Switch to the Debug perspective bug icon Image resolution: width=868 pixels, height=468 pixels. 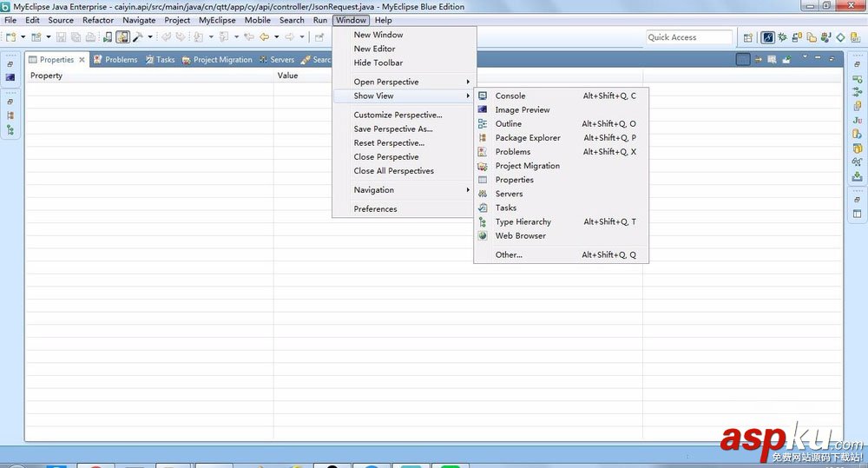tap(782, 37)
